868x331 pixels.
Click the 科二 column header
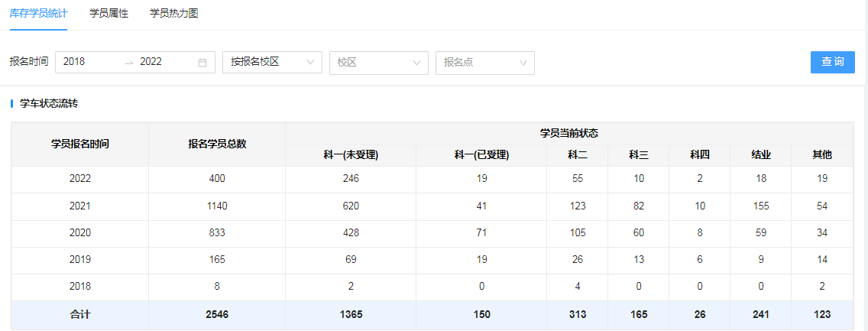[578, 155]
